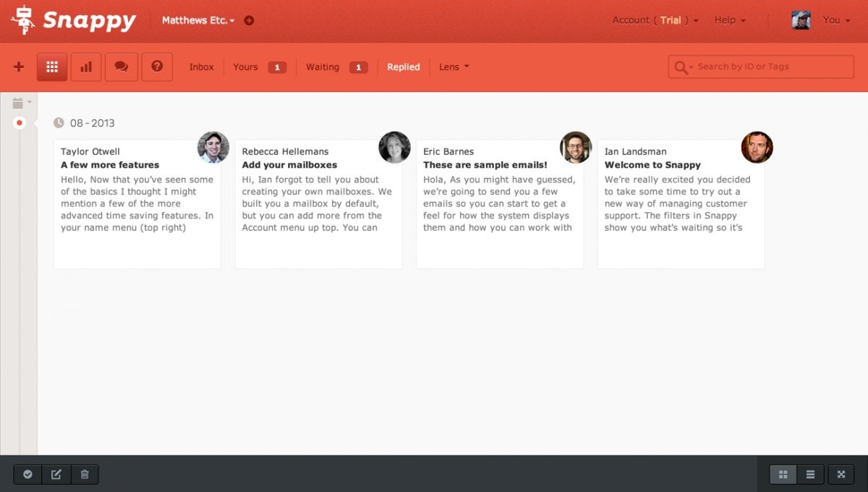Click the Waiting count badge
This screenshot has height=492, width=868.
(x=359, y=67)
